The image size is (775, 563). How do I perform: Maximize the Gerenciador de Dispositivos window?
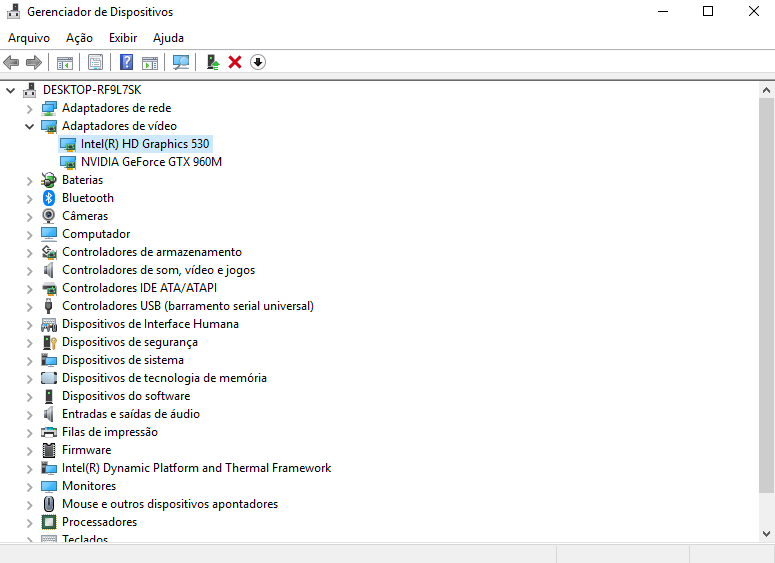tap(708, 11)
